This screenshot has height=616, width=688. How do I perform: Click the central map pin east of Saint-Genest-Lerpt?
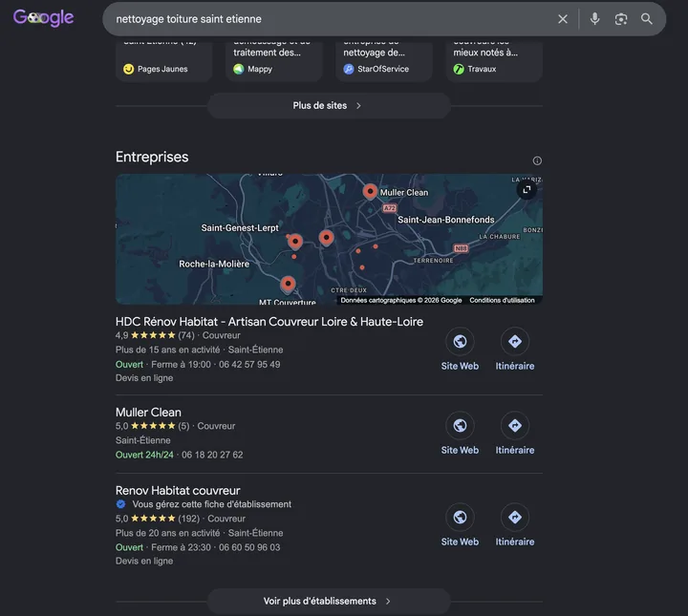[326, 238]
